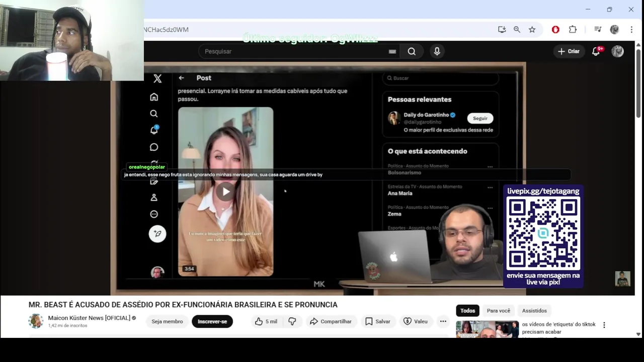The image size is (644, 362).
Task: Click the suggested video title about 'etiqueta' tiktok
Action: pyautogui.click(x=558, y=328)
